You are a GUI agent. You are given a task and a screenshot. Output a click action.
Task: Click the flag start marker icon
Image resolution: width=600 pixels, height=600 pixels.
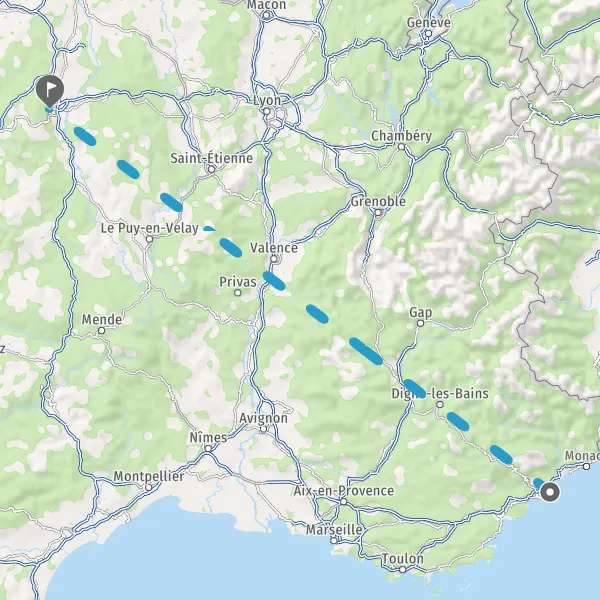(50, 91)
